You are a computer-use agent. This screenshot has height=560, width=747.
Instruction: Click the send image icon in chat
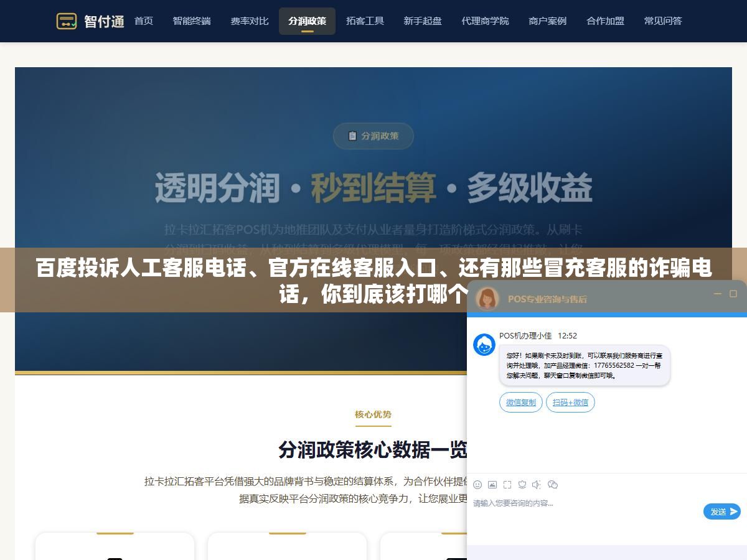click(x=492, y=484)
